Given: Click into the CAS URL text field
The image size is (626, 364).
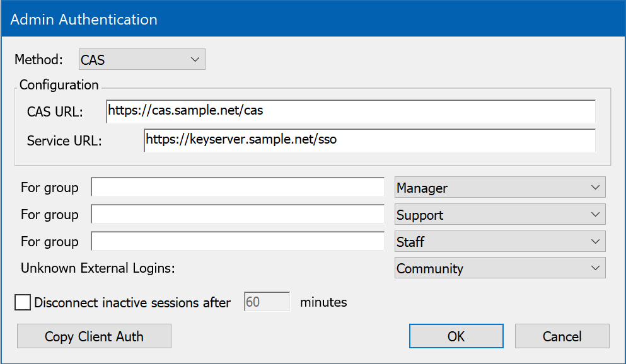Looking at the screenshot, I should (351, 111).
